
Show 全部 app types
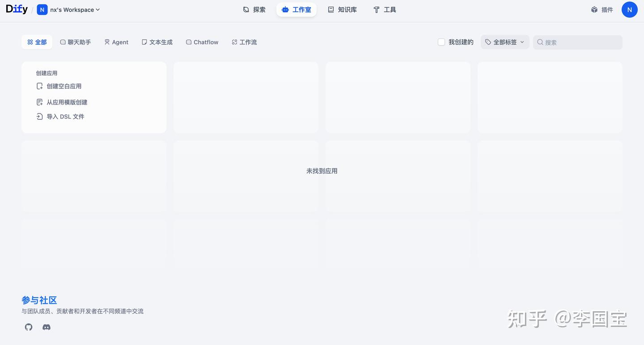click(x=37, y=42)
